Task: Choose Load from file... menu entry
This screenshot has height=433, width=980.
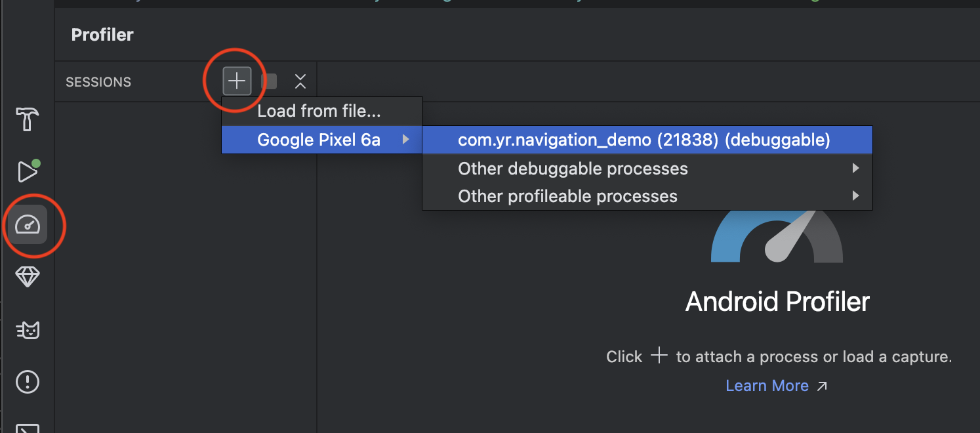Action: click(x=319, y=111)
